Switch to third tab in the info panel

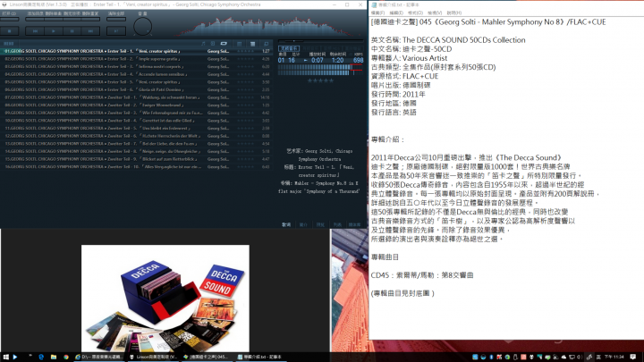pos(320,224)
